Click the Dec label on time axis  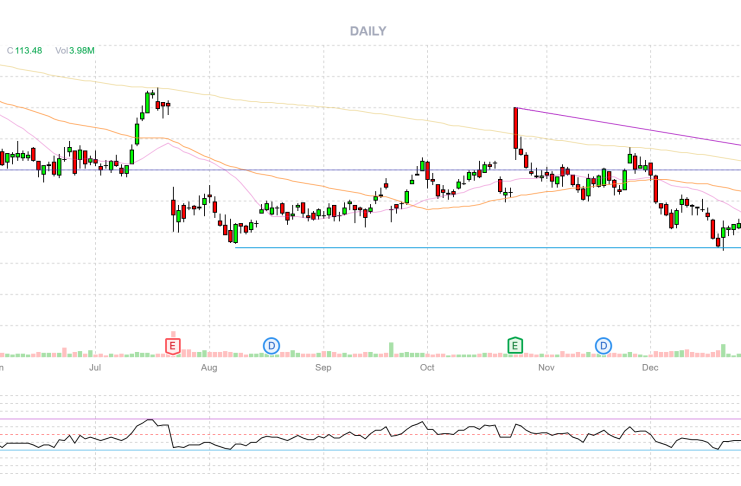650,368
